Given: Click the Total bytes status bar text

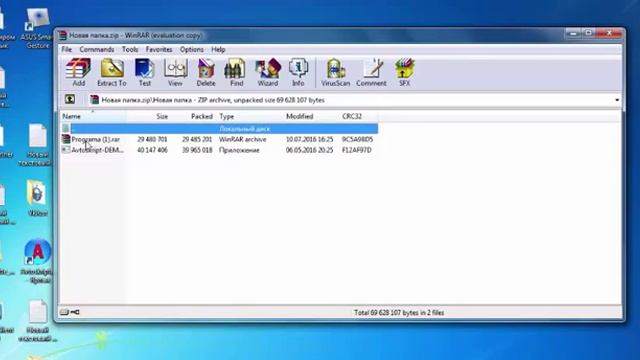Looking at the screenshot, I should (x=399, y=313).
